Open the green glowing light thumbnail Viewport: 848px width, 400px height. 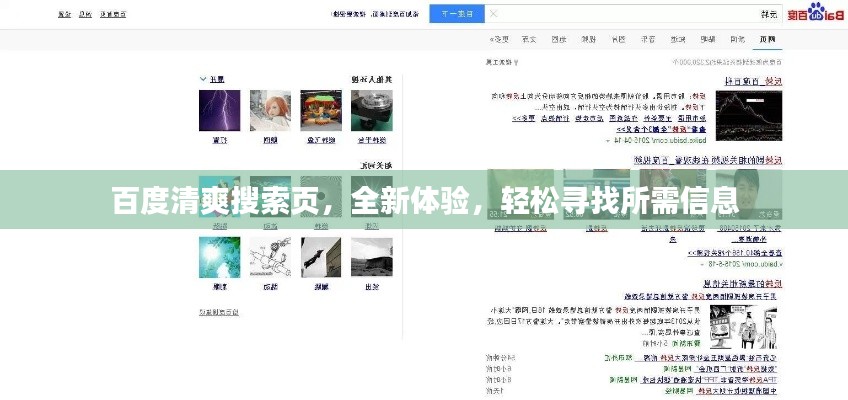[219, 257]
